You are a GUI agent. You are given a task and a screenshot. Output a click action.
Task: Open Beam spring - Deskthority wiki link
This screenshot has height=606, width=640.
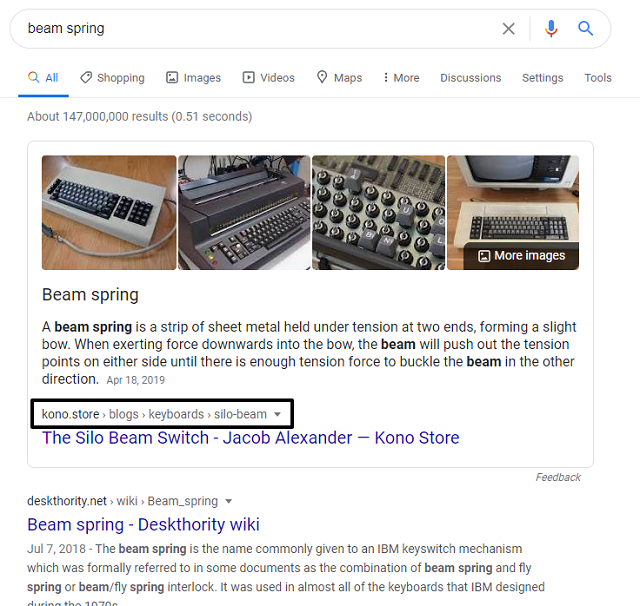click(143, 524)
